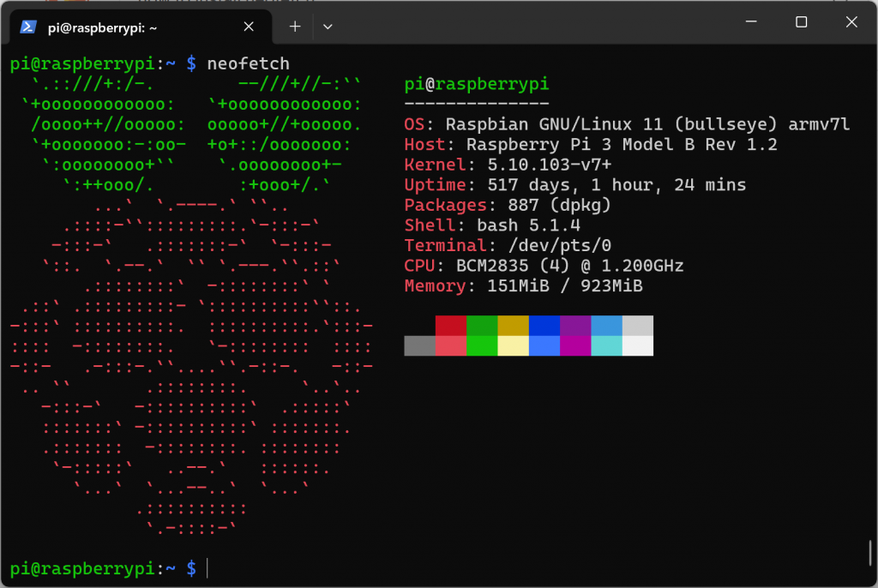Minimize the terminal window
This screenshot has width=878, height=588.
pos(751,22)
